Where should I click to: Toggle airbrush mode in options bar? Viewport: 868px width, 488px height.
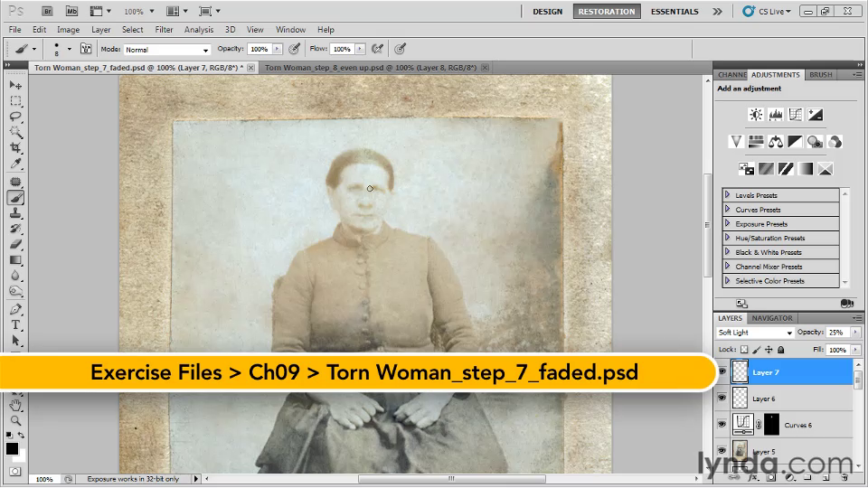click(x=378, y=49)
